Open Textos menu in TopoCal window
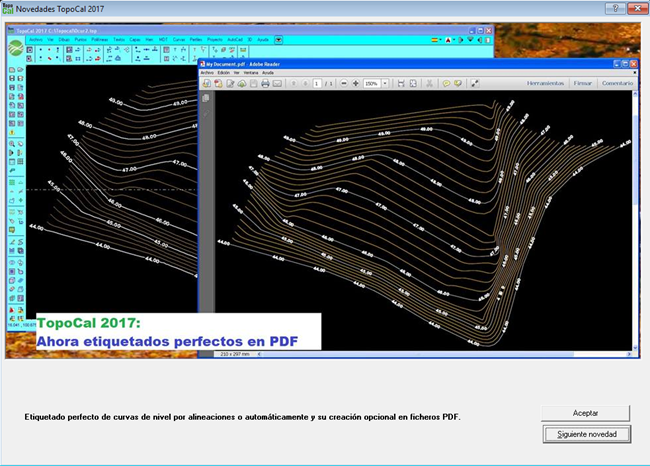 [x=119, y=40]
